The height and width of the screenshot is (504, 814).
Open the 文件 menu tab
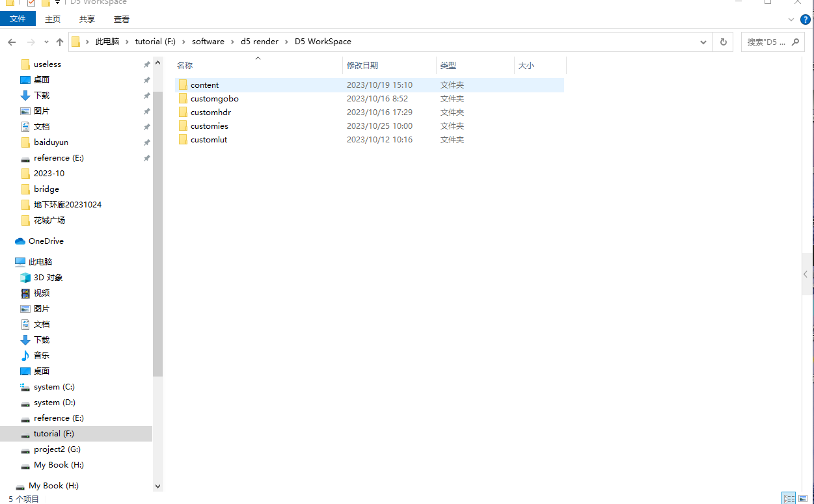pyautogui.click(x=18, y=19)
